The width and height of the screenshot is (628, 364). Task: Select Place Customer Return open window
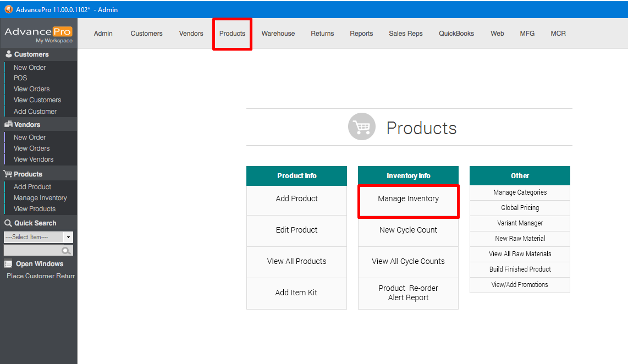[x=40, y=276]
